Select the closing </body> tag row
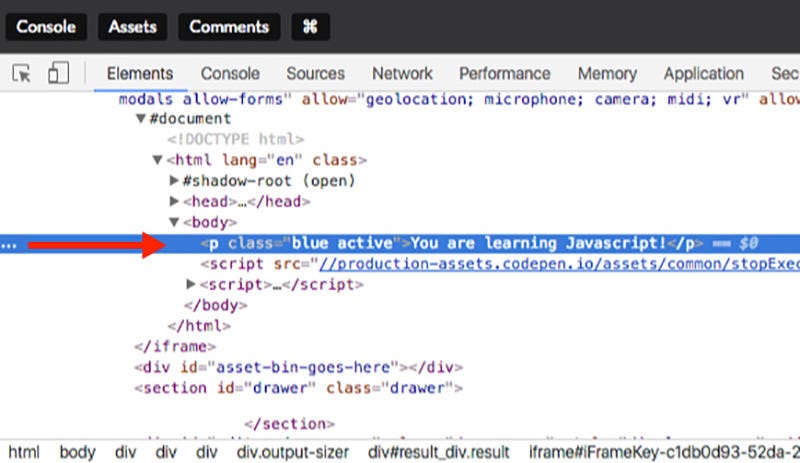800x463 pixels. [x=216, y=305]
